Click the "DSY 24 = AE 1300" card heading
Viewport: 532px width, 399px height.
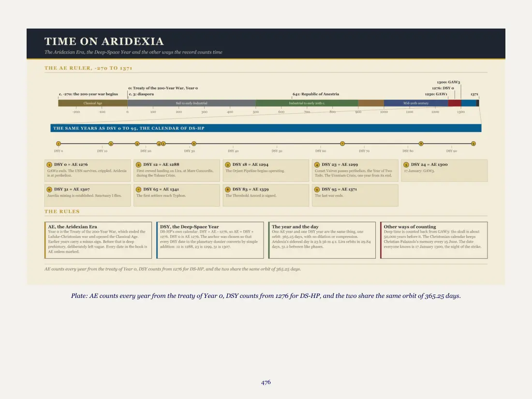tap(429, 164)
